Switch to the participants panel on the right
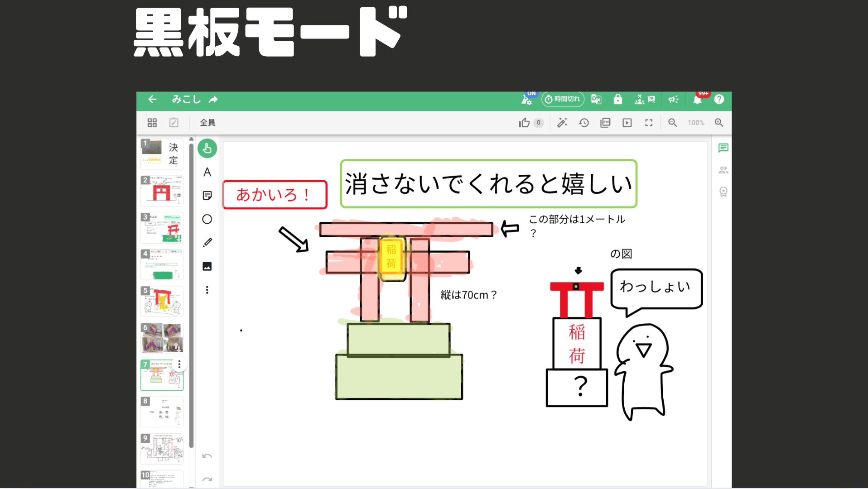This screenshot has width=868, height=489. [x=723, y=170]
